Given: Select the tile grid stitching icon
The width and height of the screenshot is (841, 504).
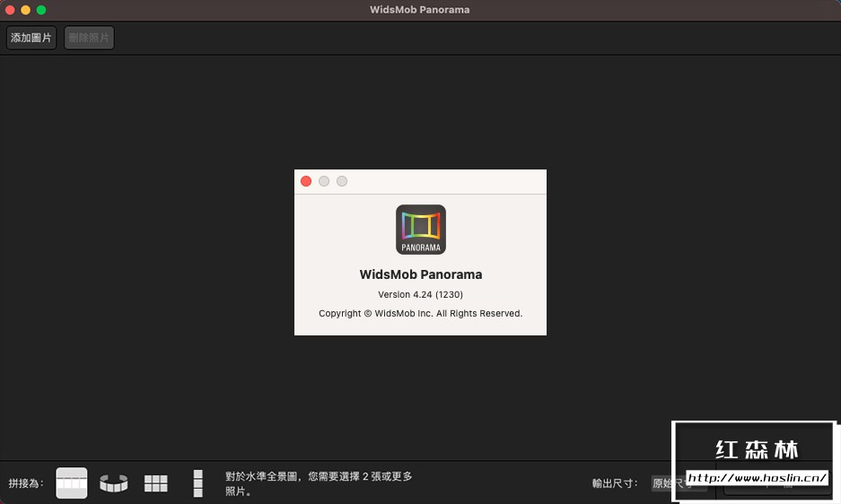Looking at the screenshot, I should 156,483.
